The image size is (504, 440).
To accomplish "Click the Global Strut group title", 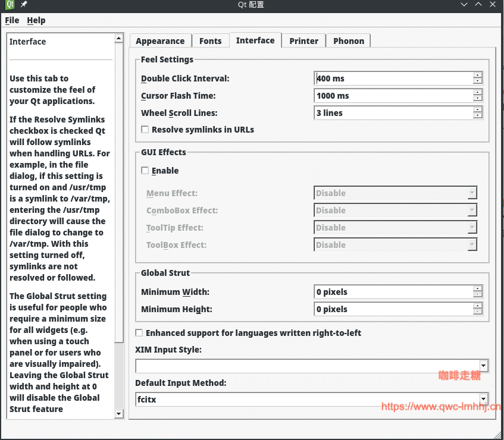I will (165, 273).
